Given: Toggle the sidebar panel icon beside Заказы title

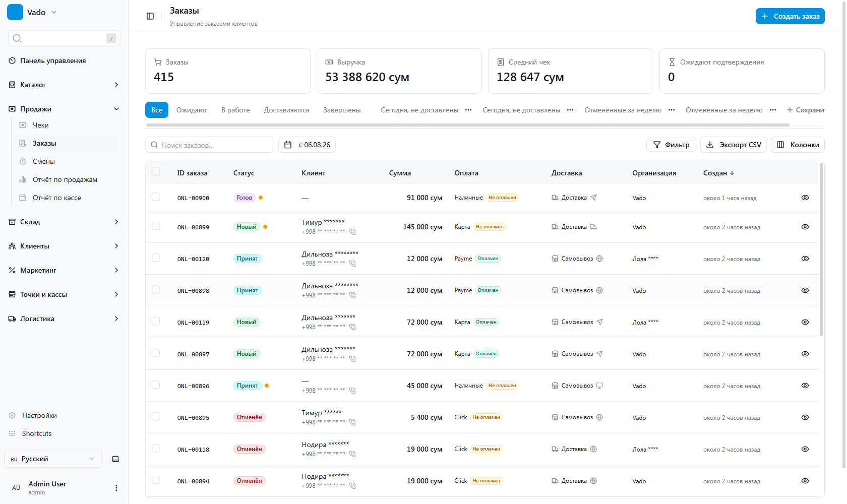Looking at the screenshot, I should coord(150,16).
